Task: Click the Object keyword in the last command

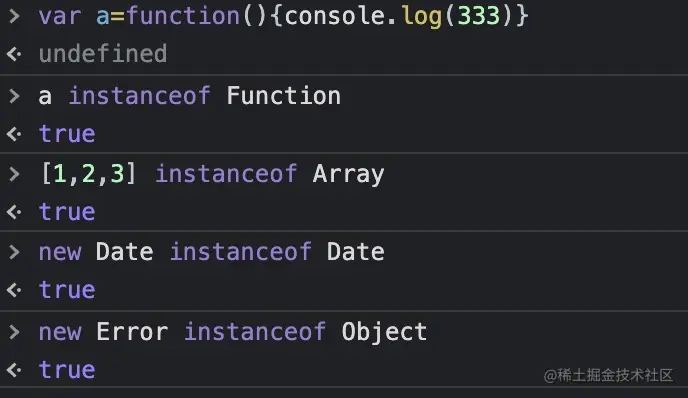Action: (x=384, y=332)
